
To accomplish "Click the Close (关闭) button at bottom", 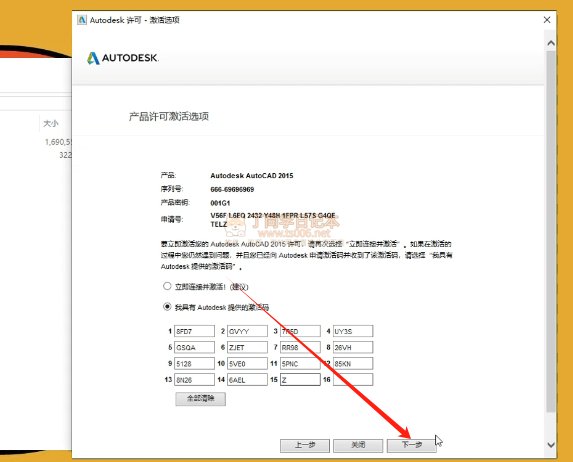I will click(358, 445).
